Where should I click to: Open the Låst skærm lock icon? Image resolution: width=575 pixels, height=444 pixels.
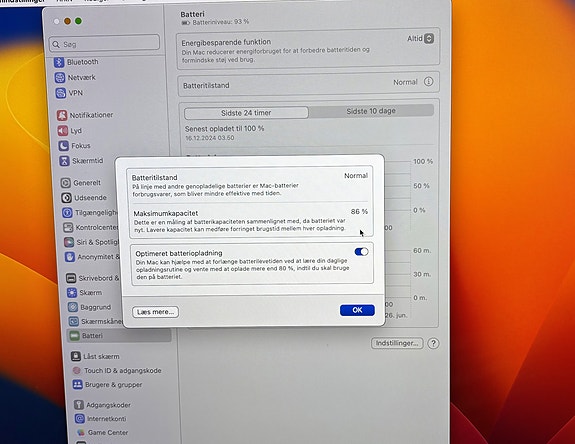(x=76, y=356)
